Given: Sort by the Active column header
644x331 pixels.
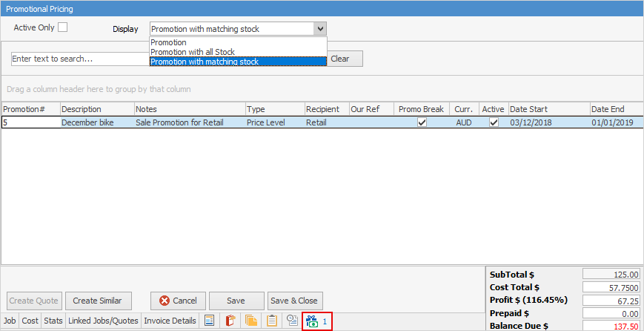Looking at the screenshot, I should (494, 109).
